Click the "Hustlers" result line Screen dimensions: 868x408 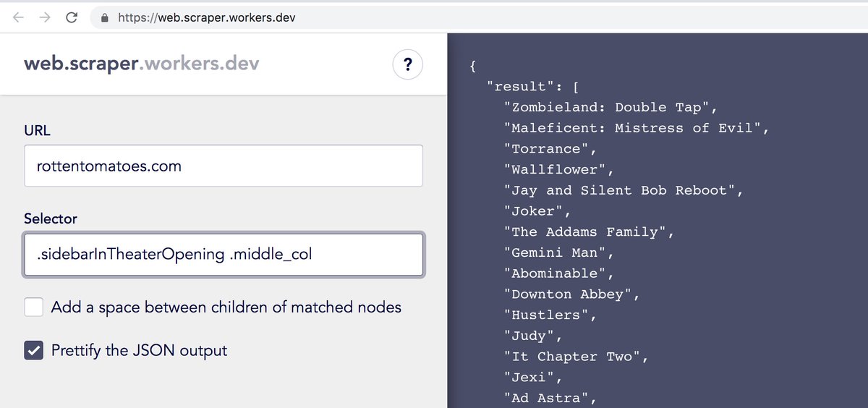point(550,315)
